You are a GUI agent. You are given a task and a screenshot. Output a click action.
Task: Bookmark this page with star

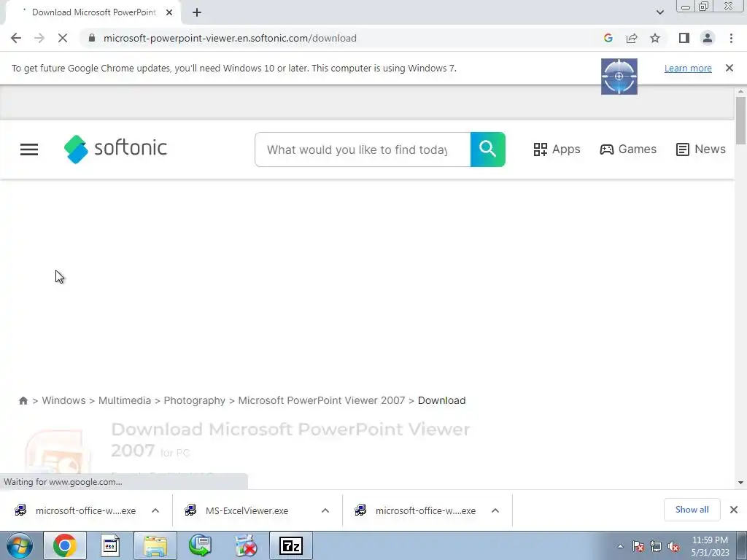tap(655, 38)
